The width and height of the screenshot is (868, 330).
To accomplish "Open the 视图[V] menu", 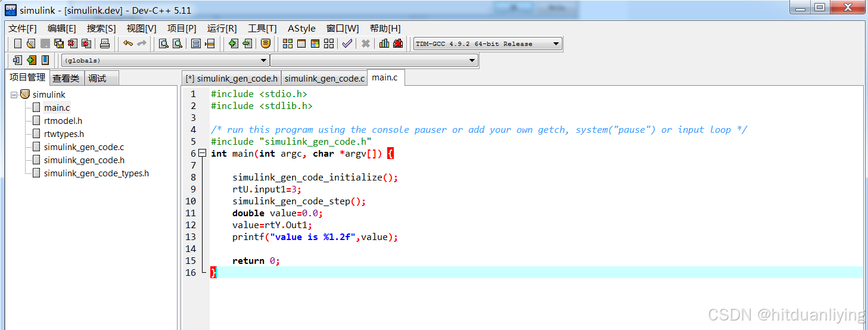I will tap(141, 28).
